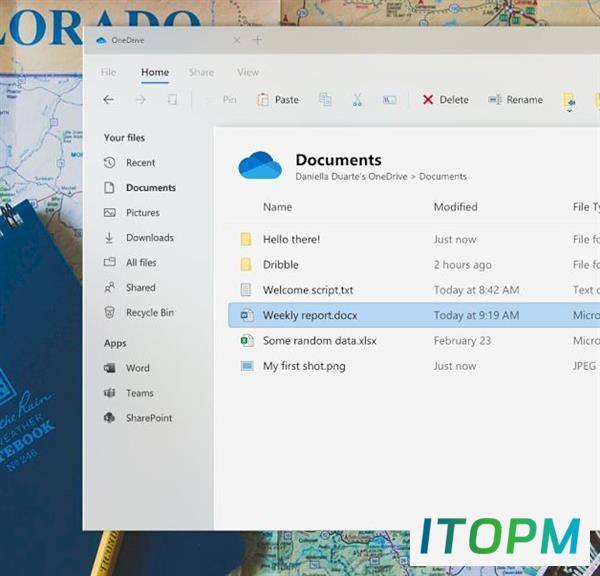600x576 pixels.
Task: Select Some random data.xlsx file name
Action: pyautogui.click(x=320, y=341)
